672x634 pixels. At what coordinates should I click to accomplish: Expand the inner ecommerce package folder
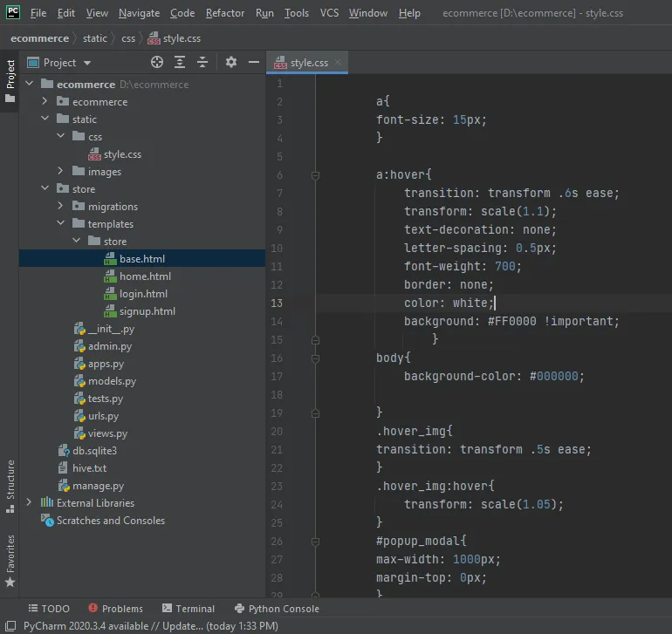coord(45,100)
